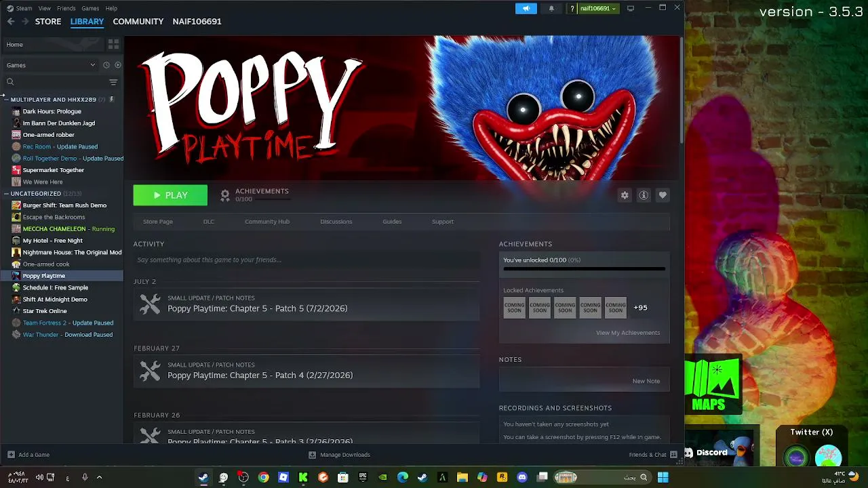Open Chapter 5 Patch 5 patch notes
Screen dimensions: 868x488
[307, 304]
